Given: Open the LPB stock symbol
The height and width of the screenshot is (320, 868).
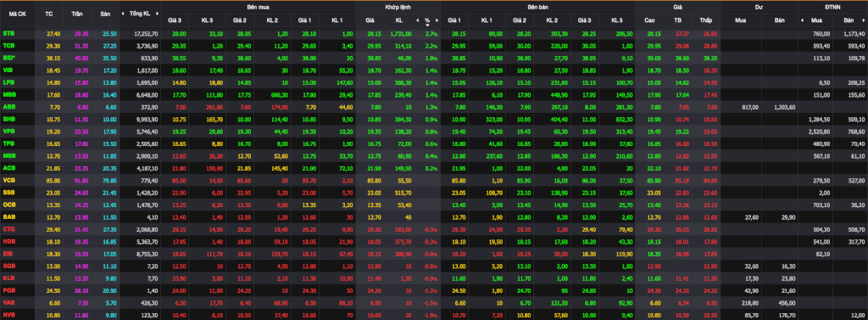Looking at the screenshot, I should coord(8,82).
